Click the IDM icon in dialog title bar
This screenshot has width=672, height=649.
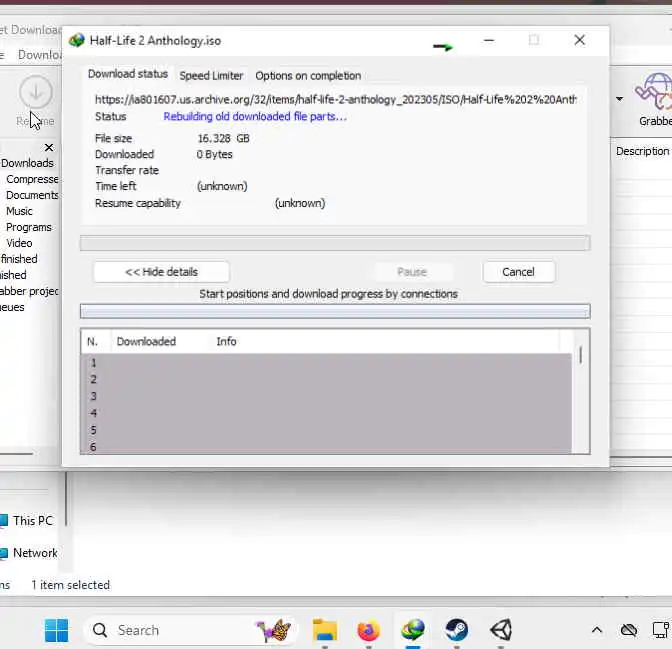[77, 40]
